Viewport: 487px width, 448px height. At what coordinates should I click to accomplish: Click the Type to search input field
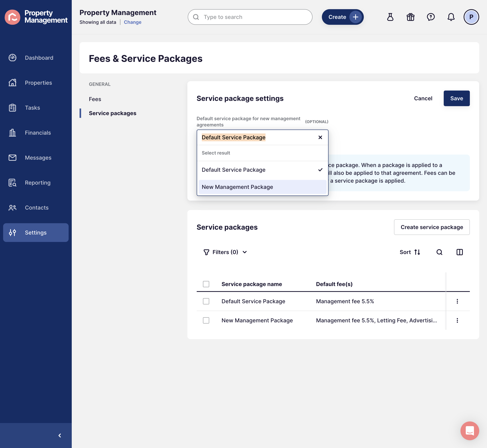pyautogui.click(x=250, y=17)
